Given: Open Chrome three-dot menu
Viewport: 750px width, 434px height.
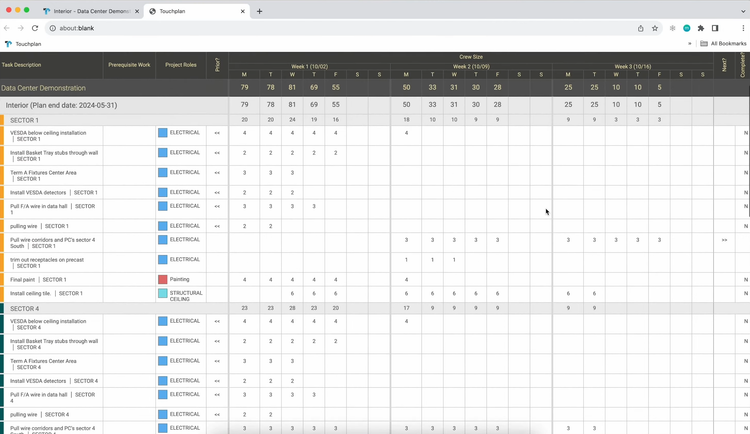Looking at the screenshot, I should [743, 28].
